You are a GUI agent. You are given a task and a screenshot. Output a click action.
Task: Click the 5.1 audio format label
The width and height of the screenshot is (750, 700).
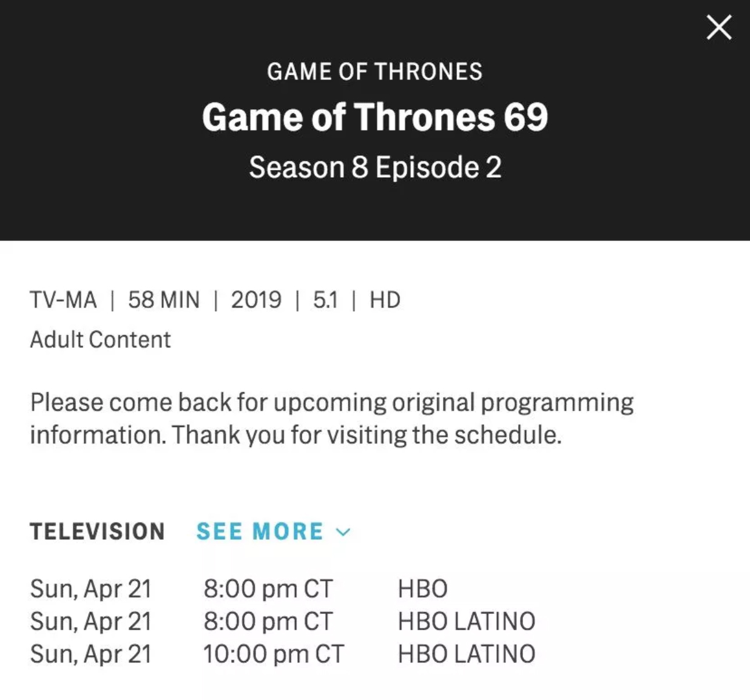pos(325,300)
